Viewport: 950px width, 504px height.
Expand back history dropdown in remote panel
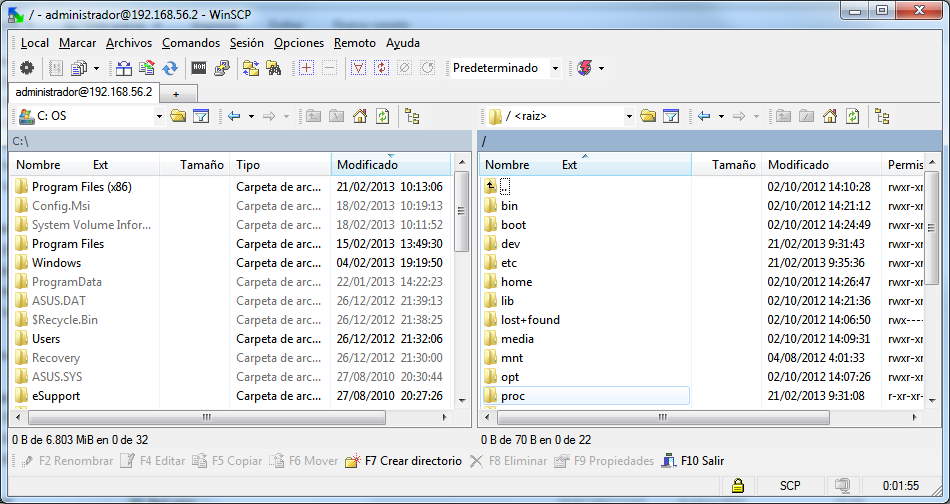pos(721,116)
